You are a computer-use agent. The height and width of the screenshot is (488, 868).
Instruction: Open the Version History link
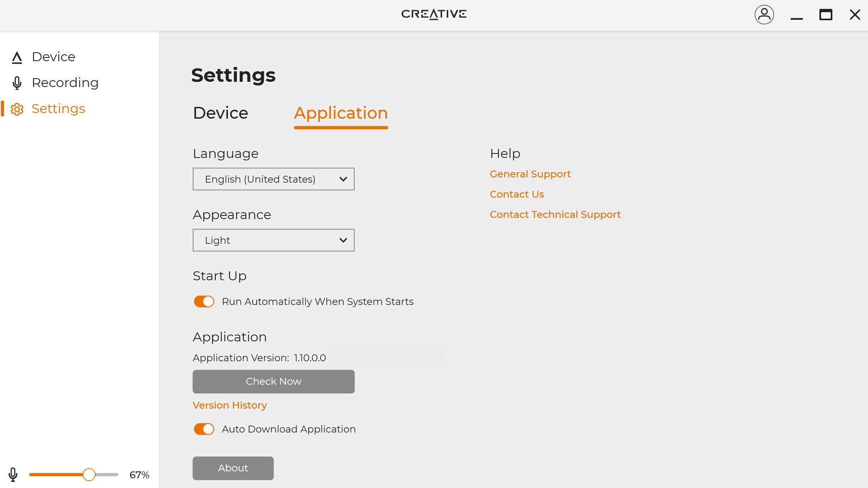(x=230, y=405)
